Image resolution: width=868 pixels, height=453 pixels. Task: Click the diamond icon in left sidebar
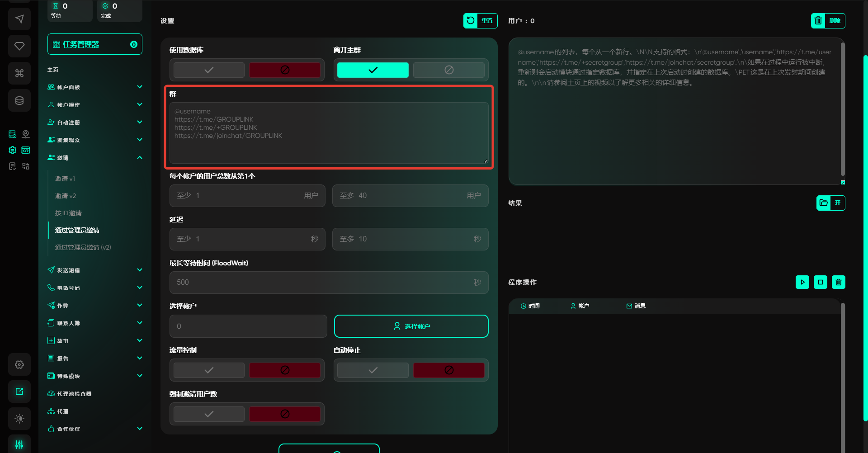point(19,46)
